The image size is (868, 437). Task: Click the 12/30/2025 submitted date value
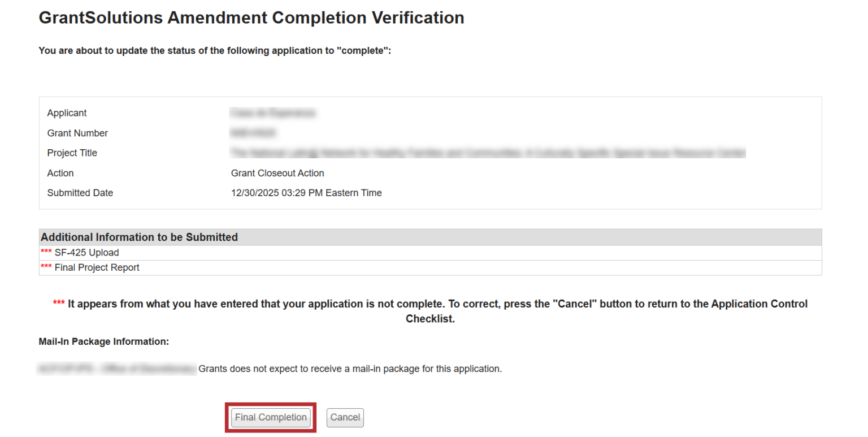[306, 193]
